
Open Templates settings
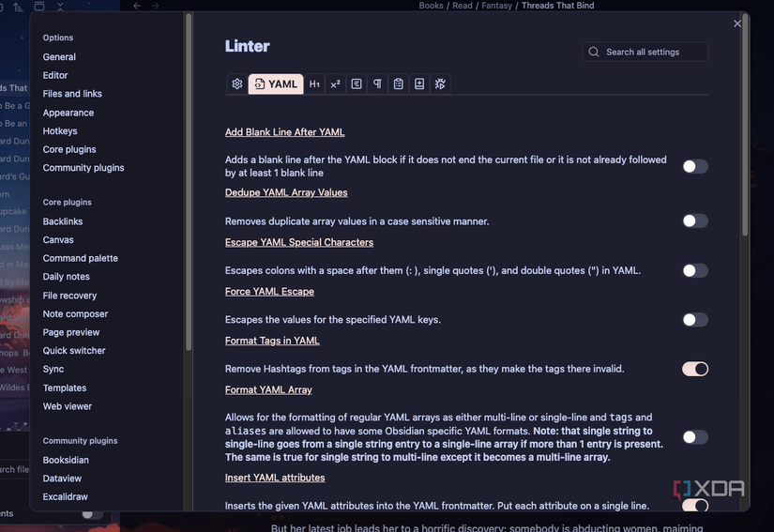pyautogui.click(x=65, y=388)
